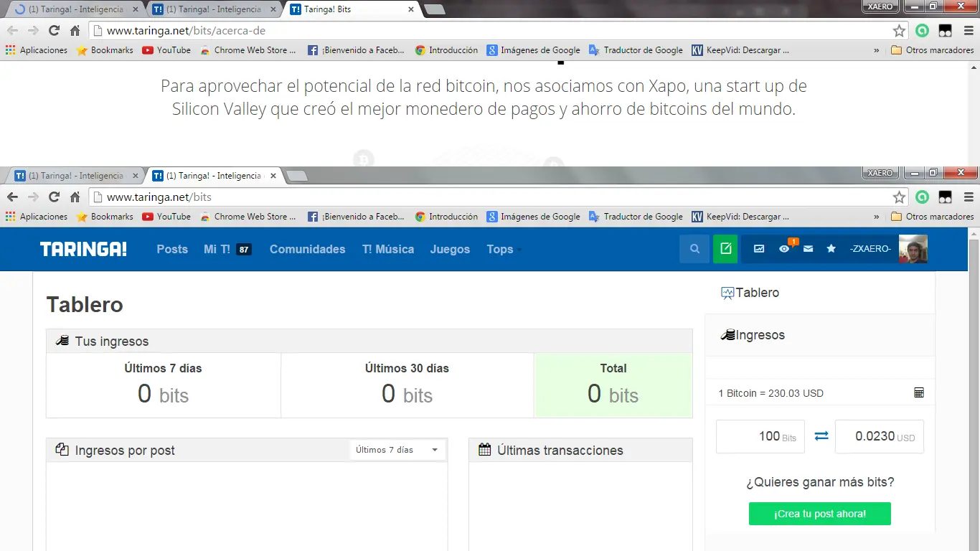Open the eye notifications icon with badge
980x551 pixels.
[785, 249]
